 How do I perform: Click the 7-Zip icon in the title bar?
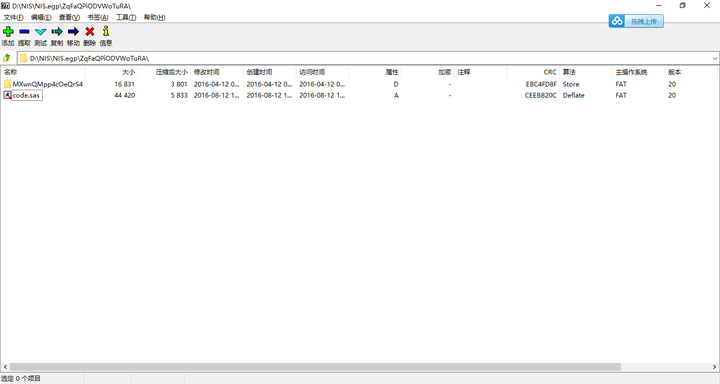5,6
